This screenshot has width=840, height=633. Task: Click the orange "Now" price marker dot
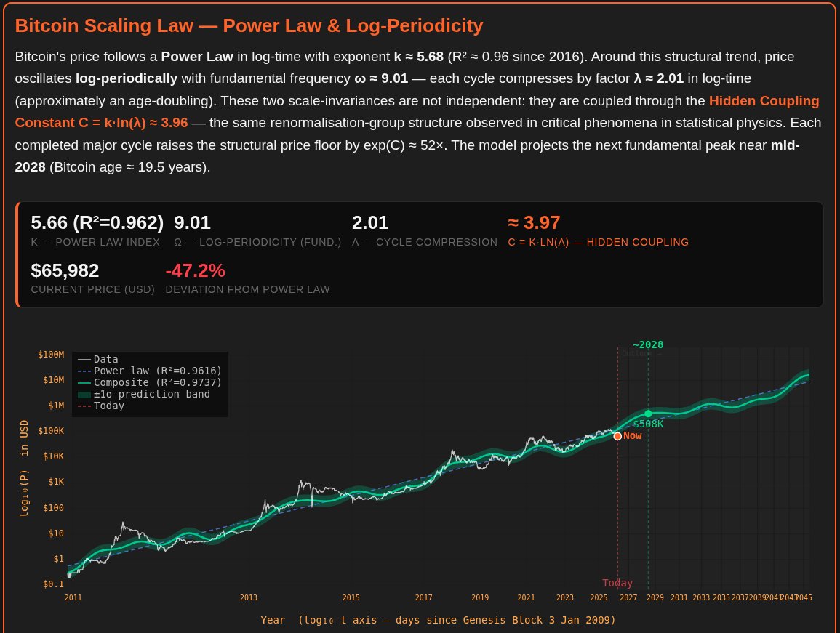[617, 436]
